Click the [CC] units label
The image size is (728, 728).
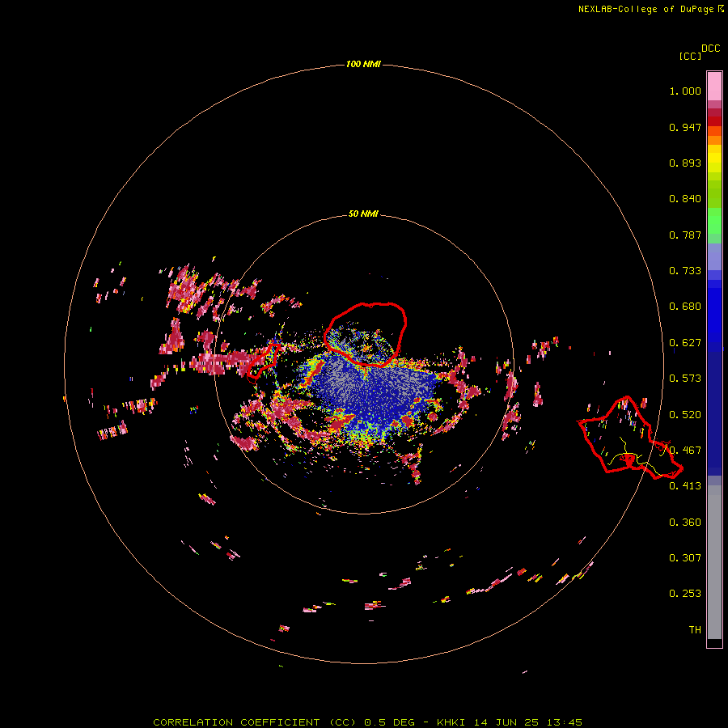(690, 56)
